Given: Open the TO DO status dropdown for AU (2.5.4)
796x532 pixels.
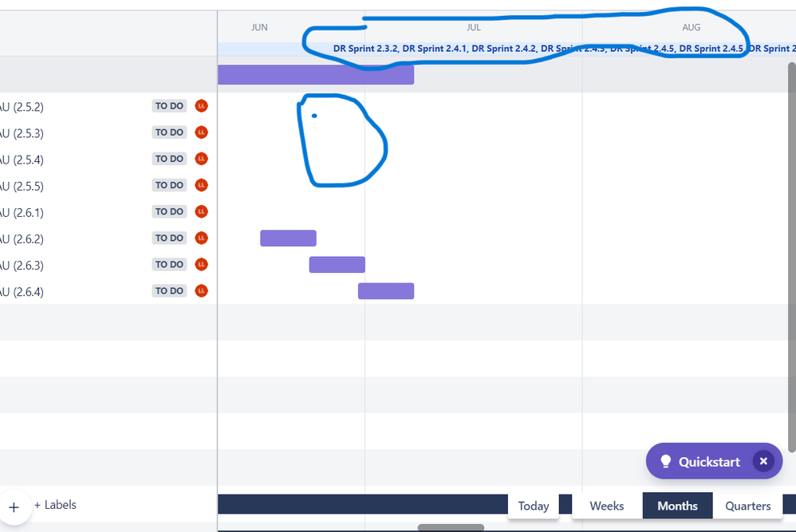Looking at the screenshot, I should pos(168,159).
